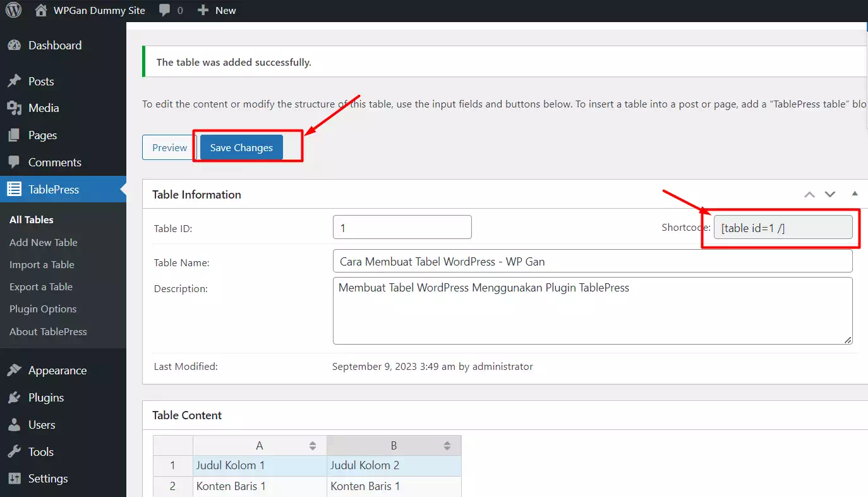
Task: Select column B header
Action: pyautogui.click(x=394, y=446)
